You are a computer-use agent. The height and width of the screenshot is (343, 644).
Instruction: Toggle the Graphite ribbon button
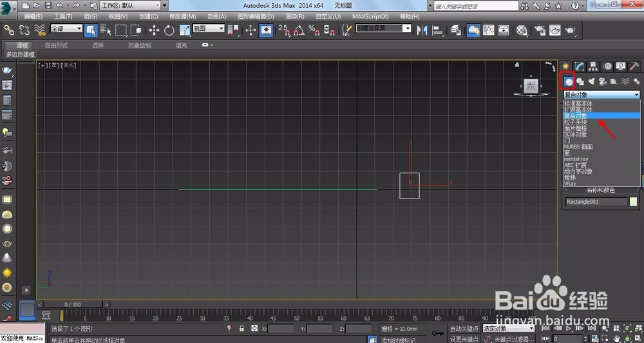click(x=473, y=30)
